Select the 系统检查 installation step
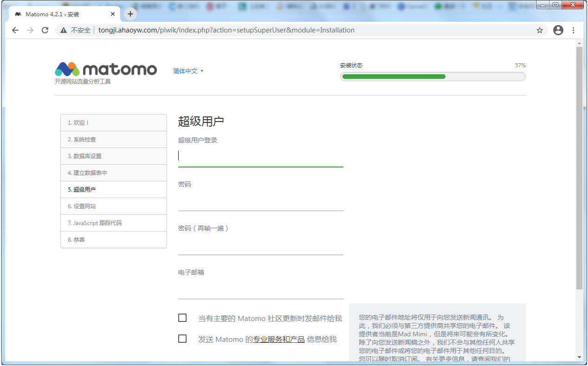588x366 pixels. point(114,140)
